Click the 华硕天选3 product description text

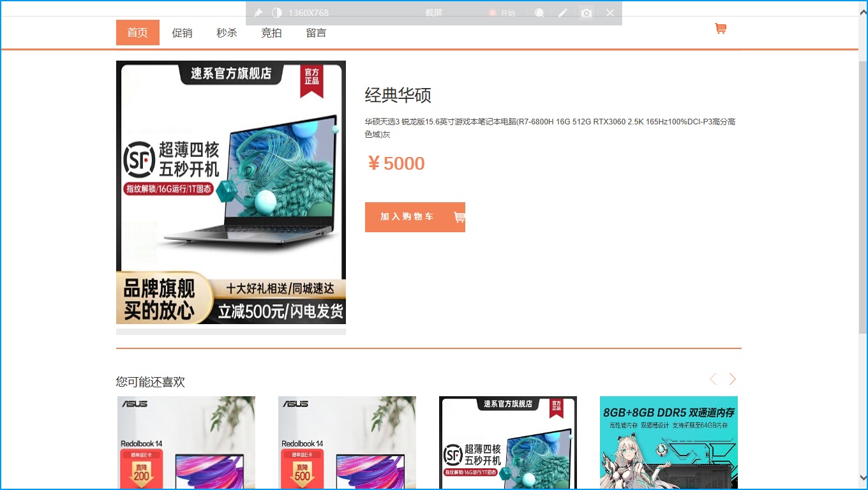click(550, 128)
